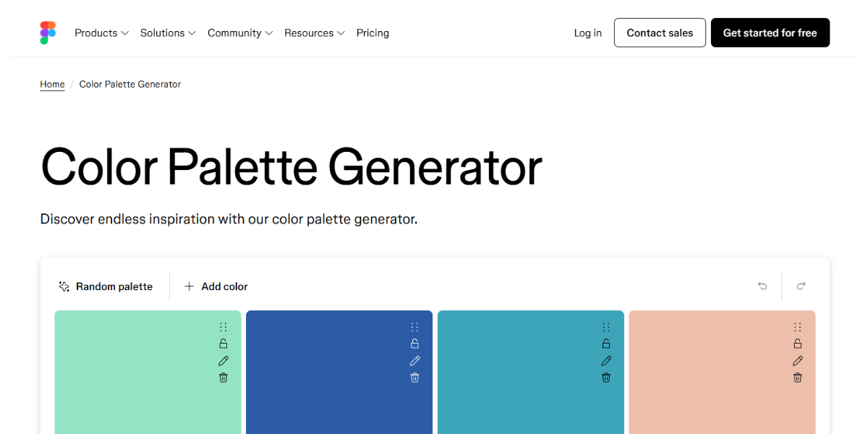Toggle the lock on the teal color

[x=605, y=343]
